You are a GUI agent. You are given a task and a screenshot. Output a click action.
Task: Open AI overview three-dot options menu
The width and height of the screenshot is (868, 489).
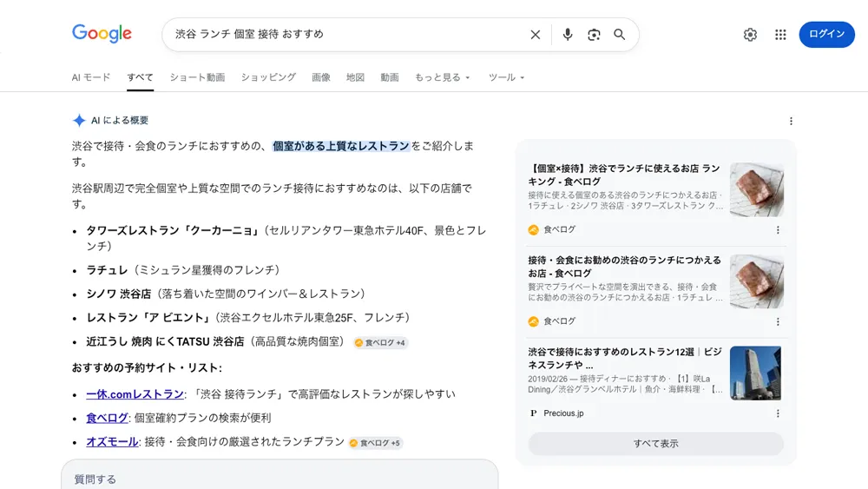[x=791, y=121]
